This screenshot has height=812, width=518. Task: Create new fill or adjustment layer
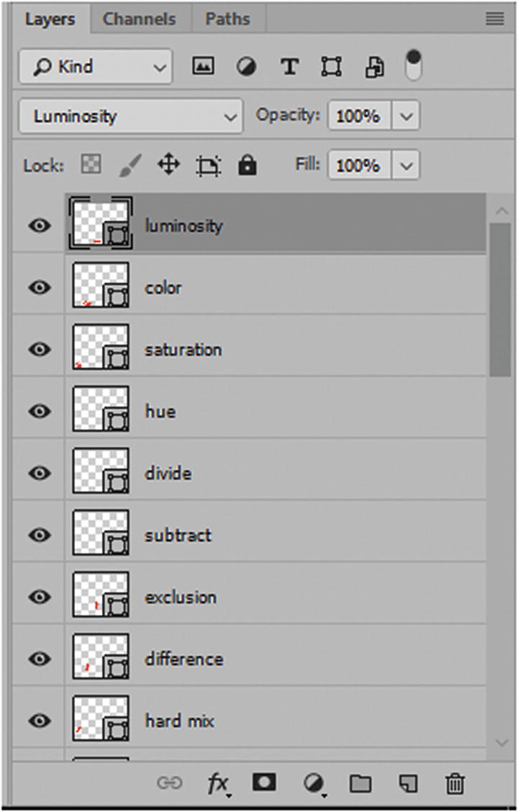pyautogui.click(x=312, y=783)
